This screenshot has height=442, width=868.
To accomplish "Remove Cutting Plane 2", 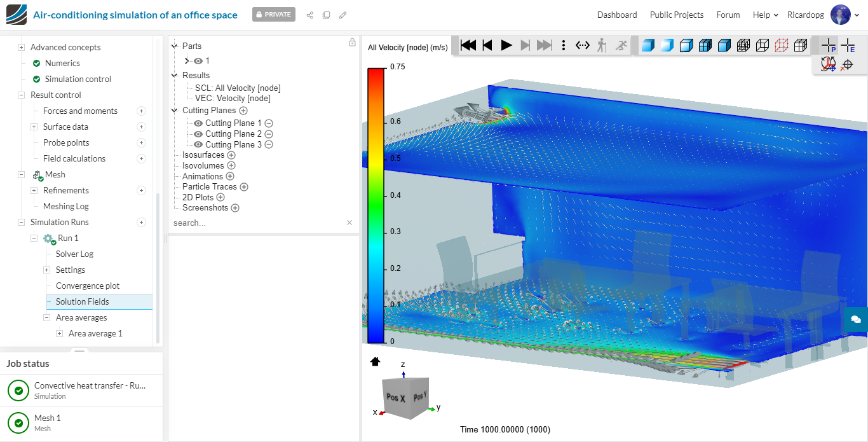I will 269,134.
